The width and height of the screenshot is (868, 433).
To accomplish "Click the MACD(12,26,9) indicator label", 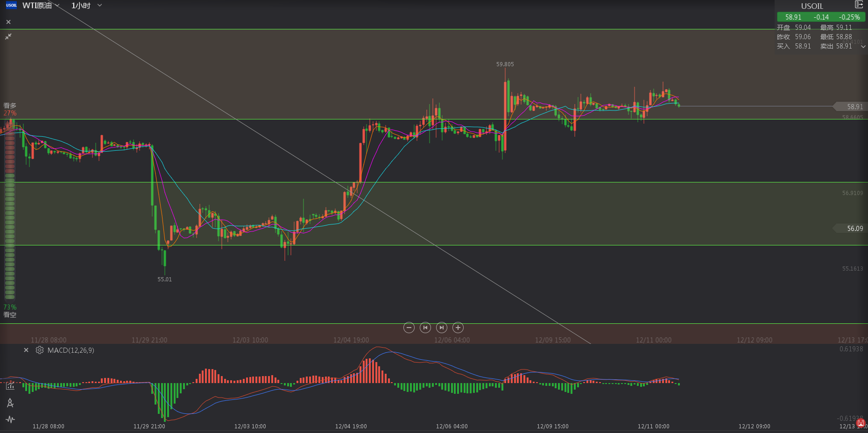I will coord(71,350).
